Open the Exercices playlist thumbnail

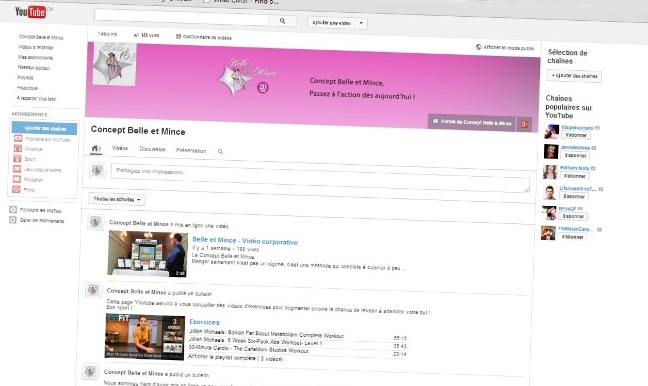(145, 336)
